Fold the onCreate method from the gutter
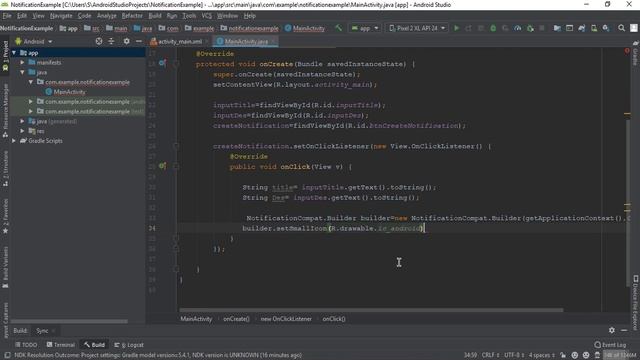Viewport: 640px width, 360px height. 176,64
